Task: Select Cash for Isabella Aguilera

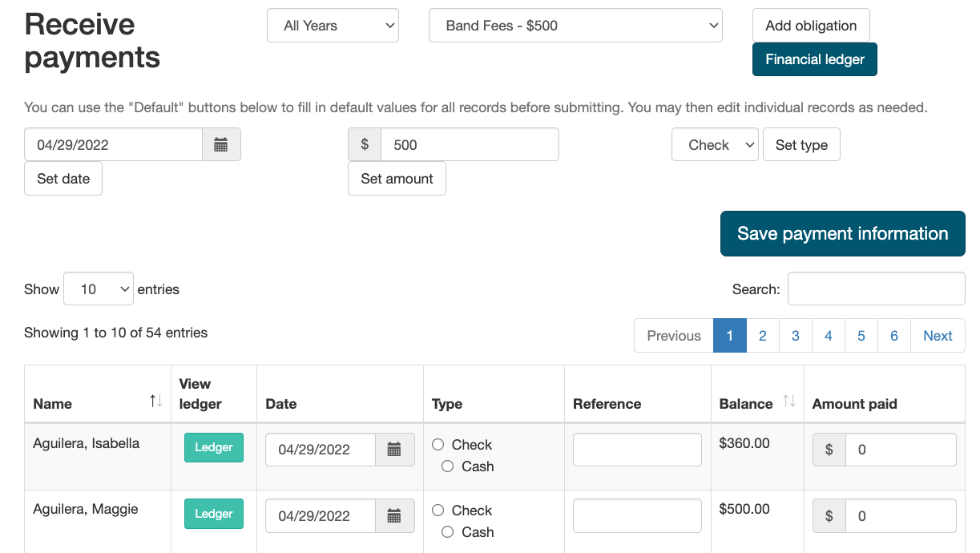Action: [448, 466]
